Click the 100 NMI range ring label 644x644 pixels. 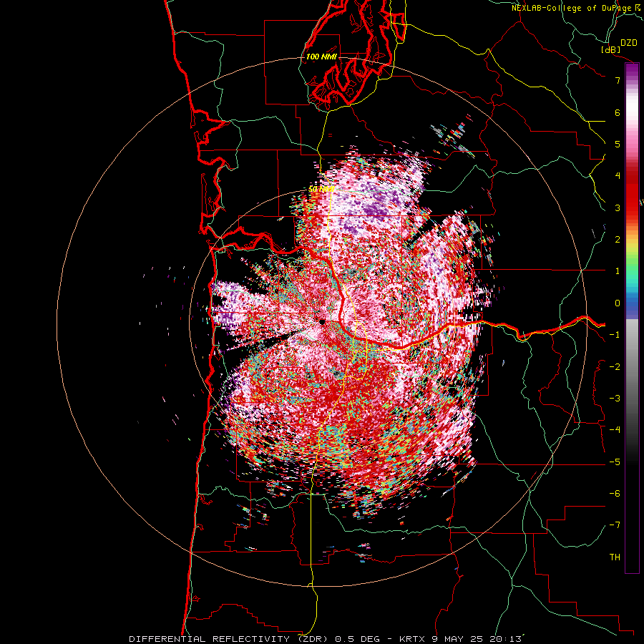(x=321, y=57)
